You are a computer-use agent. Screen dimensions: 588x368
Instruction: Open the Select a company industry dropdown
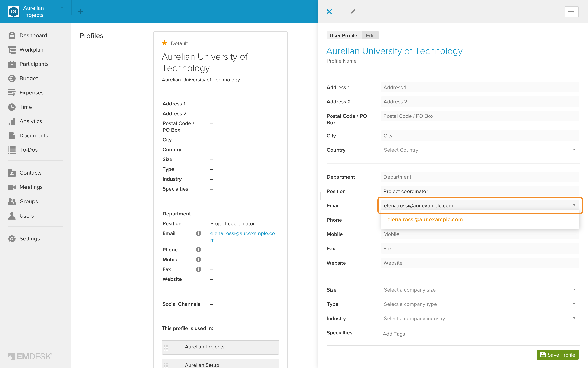pos(480,319)
